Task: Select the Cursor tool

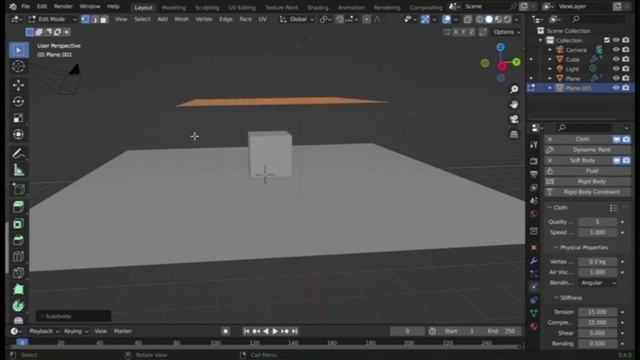Action: [x=18, y=67]
